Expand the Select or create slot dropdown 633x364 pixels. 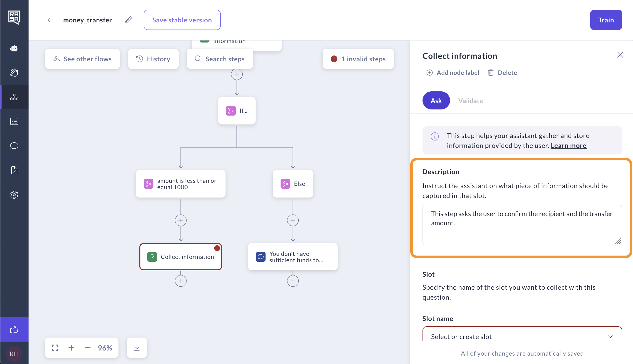coord(522,337)
